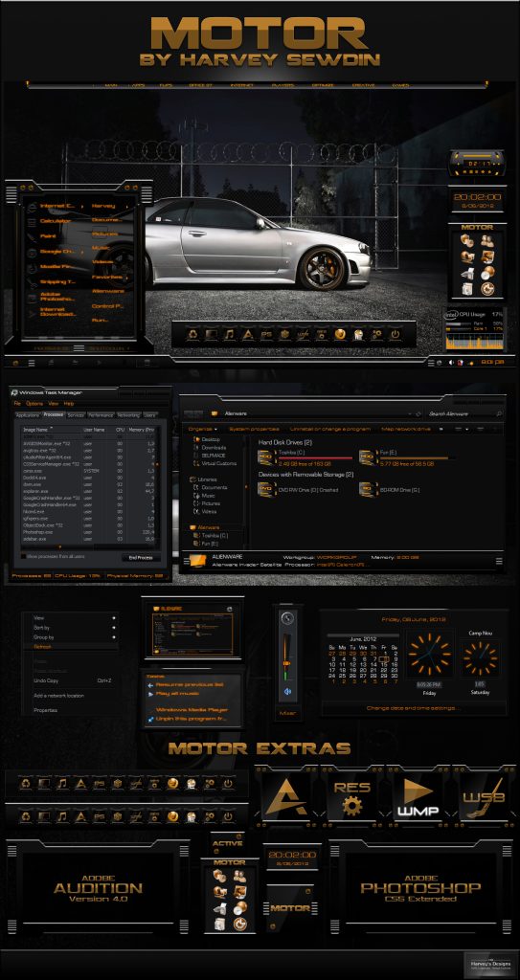
Task: Toggle Show processes from all users checkbox
Action: coord(24,556)
